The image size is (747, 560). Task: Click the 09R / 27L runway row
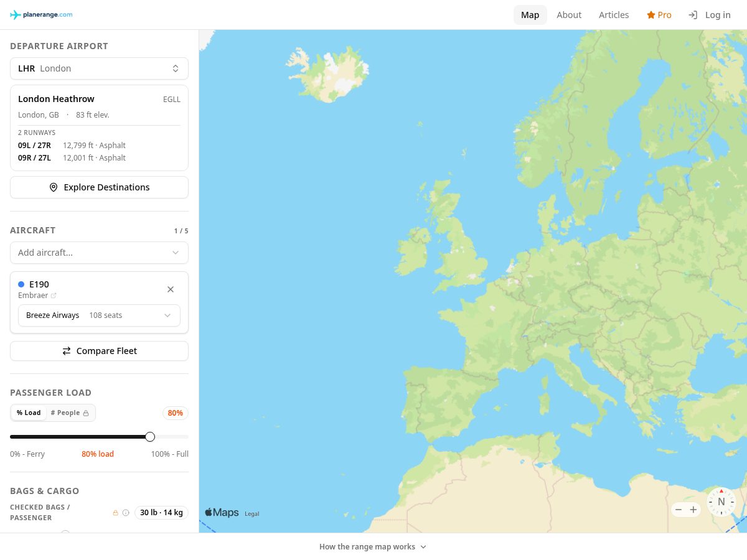99,158
